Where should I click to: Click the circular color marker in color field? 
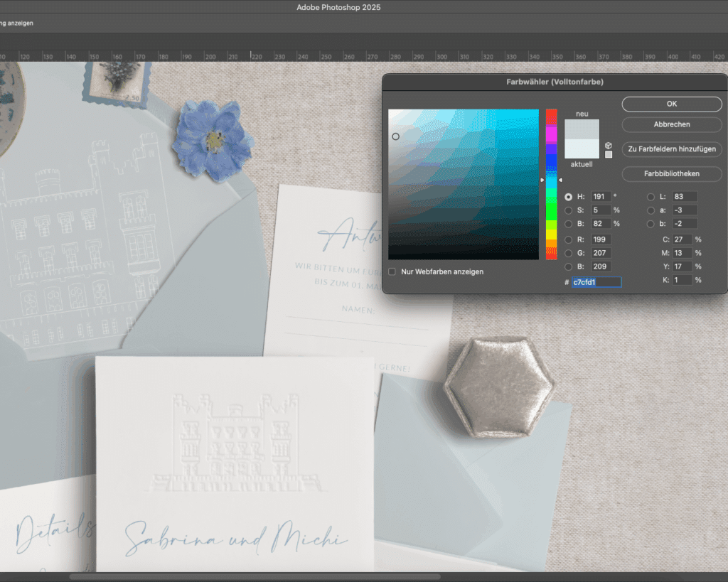coord(395,136)
